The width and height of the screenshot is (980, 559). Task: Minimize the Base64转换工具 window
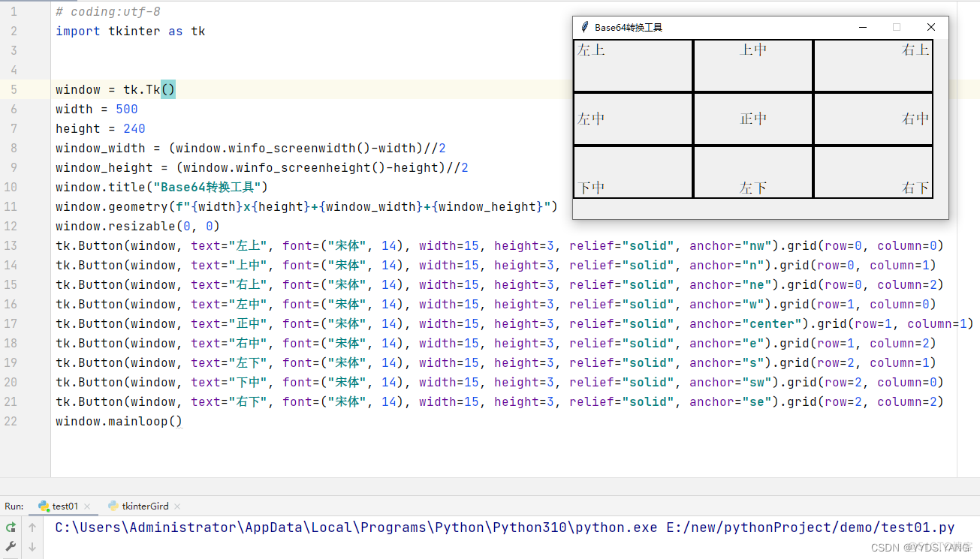(x=863, y=27)
